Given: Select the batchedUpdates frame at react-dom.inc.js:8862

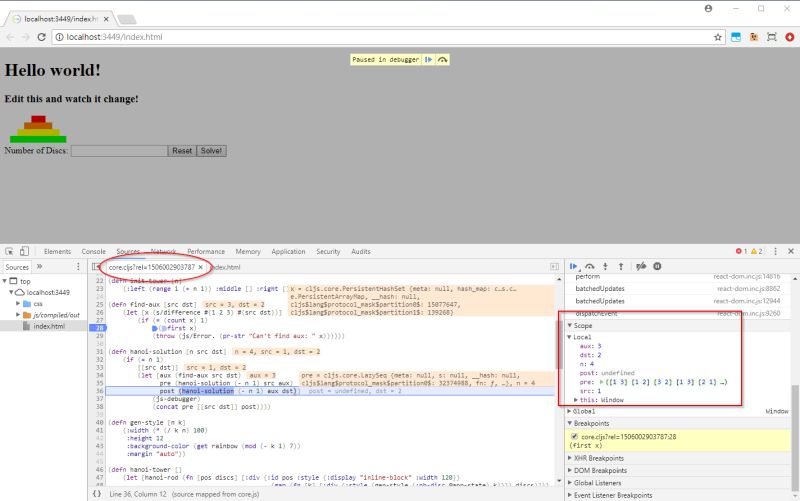Looking at the screenshot, I should 678,289.
